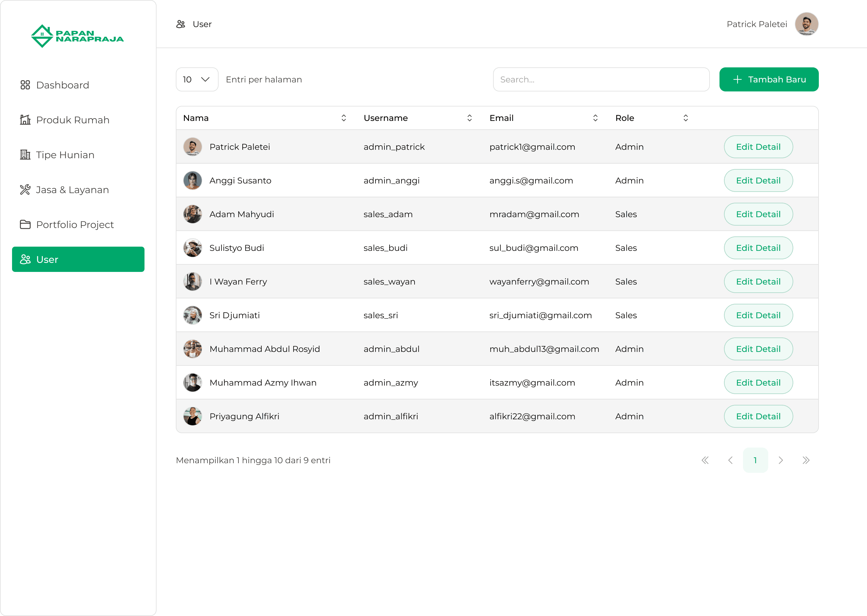This screenshot has width=867, height=616.
Task: Select page number 1 in pagination
Action: pyautogui.click(x=755, y=460)
